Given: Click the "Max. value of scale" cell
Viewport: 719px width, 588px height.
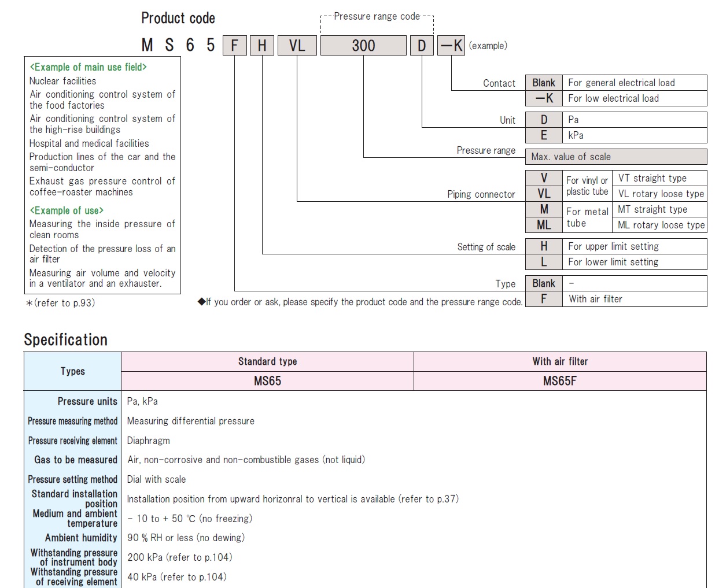Looking at the screenshot, I should 571,157.
